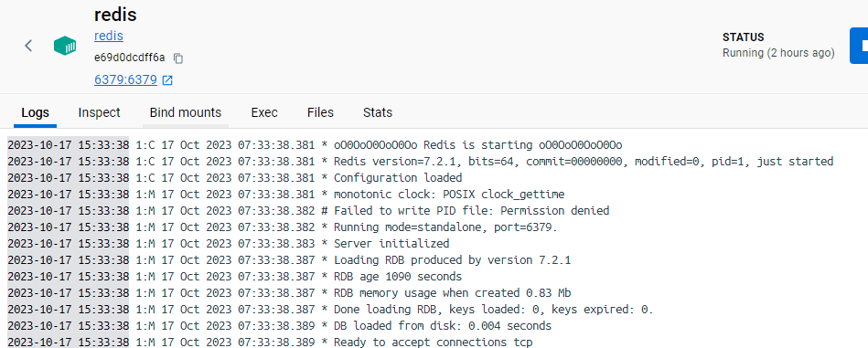Open the 6379:6379 port link
Screen dimensions: 868x348
pyautogui.click(x=125, y=79)
